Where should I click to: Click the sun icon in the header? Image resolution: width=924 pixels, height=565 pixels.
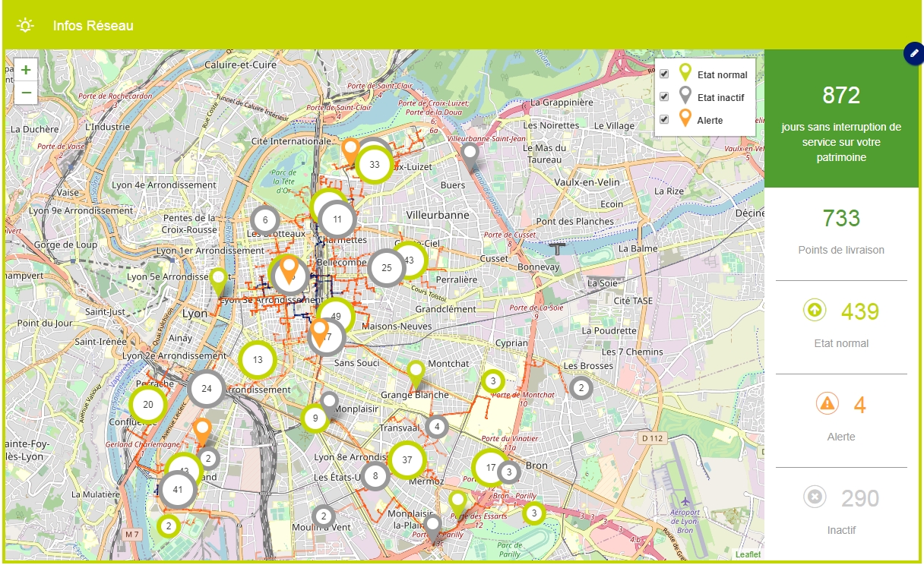pos(25,25)
